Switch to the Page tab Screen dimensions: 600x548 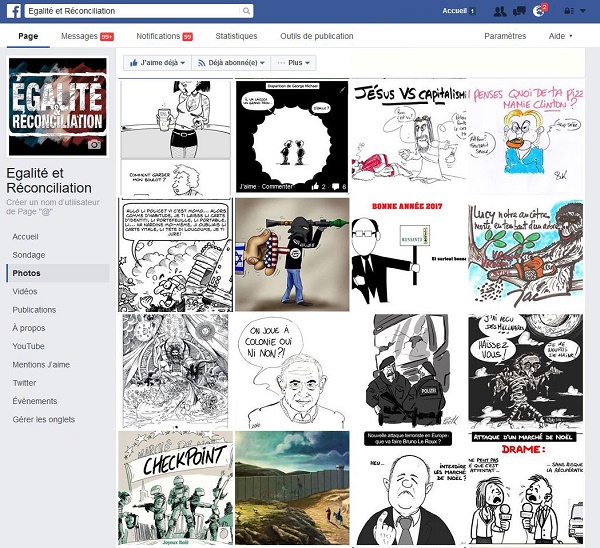pos(28,36)
